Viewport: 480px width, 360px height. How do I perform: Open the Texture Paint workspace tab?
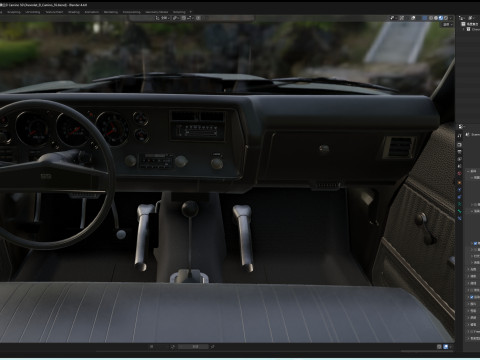(x=54, y=12)
